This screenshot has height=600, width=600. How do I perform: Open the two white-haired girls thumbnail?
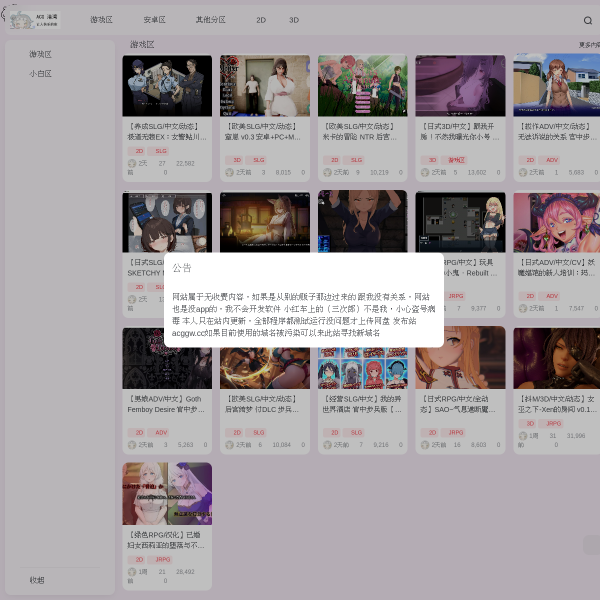tap(167, 494)
